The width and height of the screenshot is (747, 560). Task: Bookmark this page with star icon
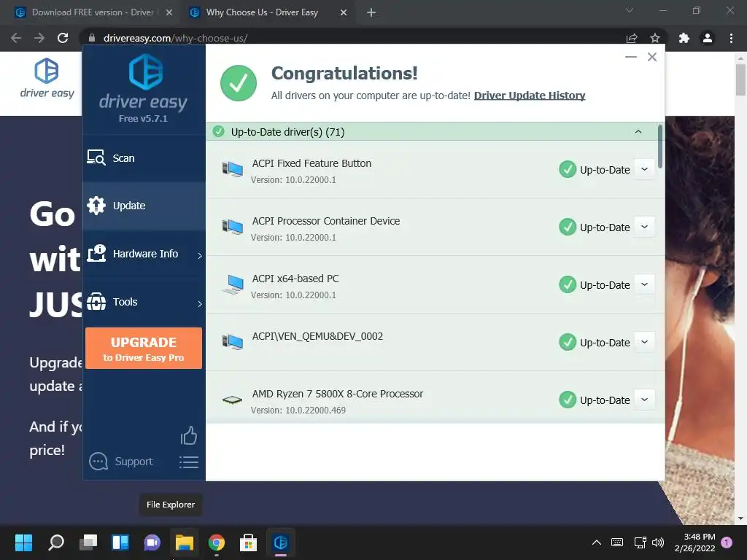pos(655,38)
